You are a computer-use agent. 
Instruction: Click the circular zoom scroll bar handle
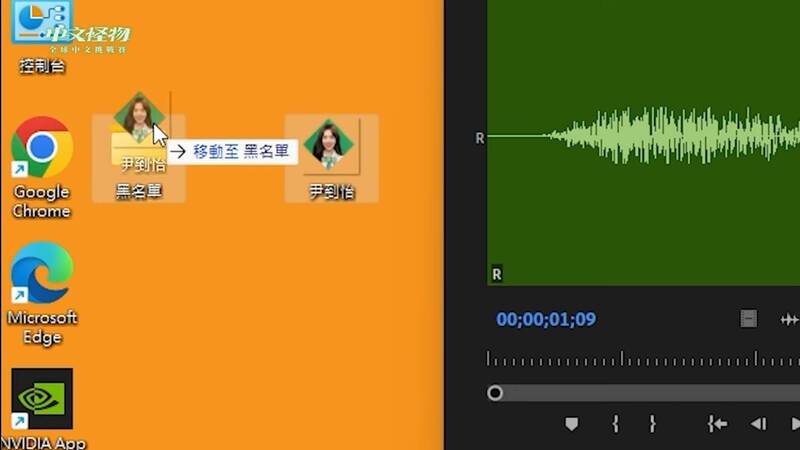495,393
